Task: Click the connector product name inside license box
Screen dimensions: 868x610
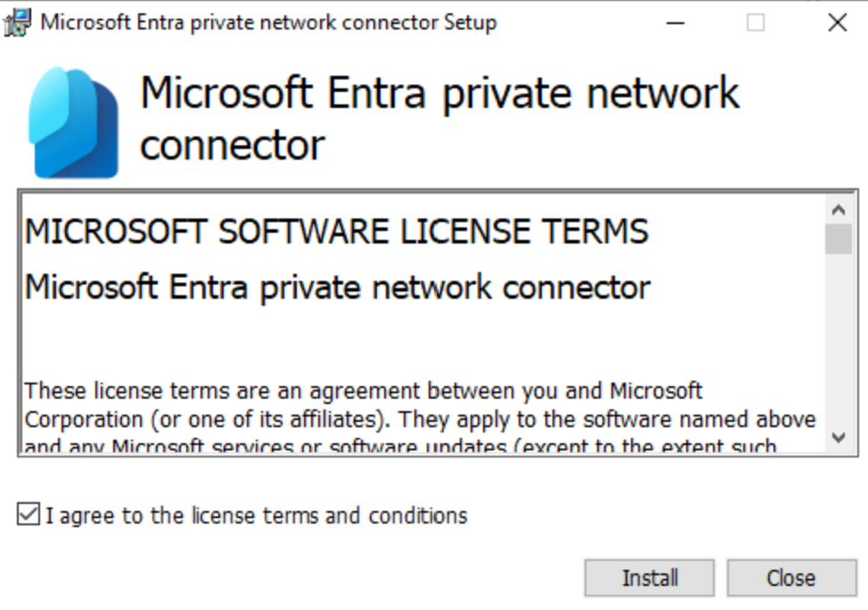Action: click(337, 287)
